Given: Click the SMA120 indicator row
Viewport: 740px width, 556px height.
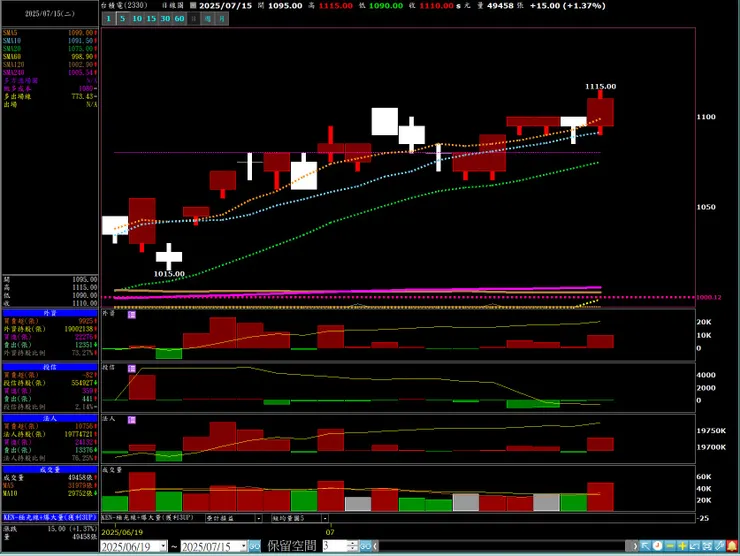Looking at the screenshot, I should click(50, 65).
